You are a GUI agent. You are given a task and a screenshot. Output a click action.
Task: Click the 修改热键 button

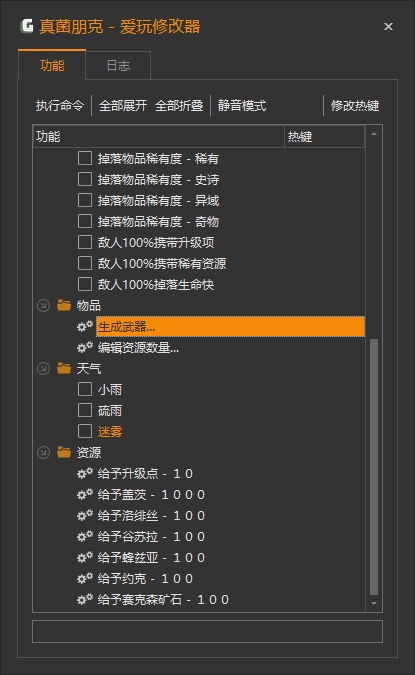(355, 105)
